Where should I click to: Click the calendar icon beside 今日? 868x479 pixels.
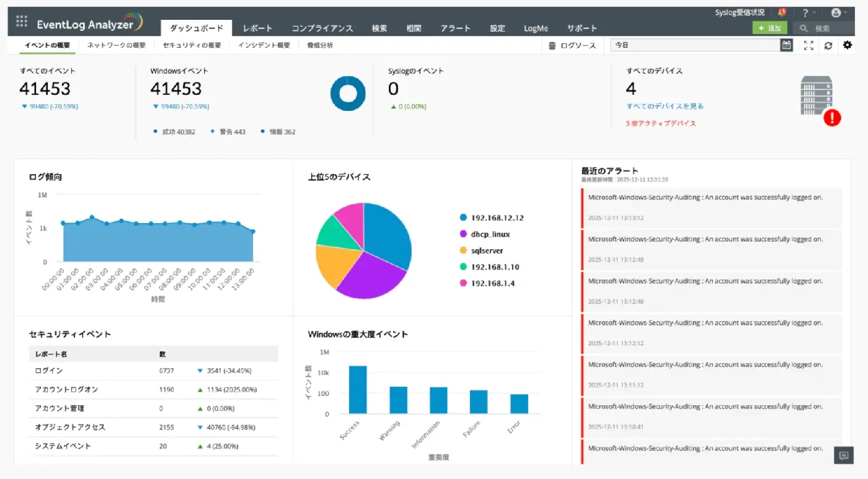[x=786, y=45]
